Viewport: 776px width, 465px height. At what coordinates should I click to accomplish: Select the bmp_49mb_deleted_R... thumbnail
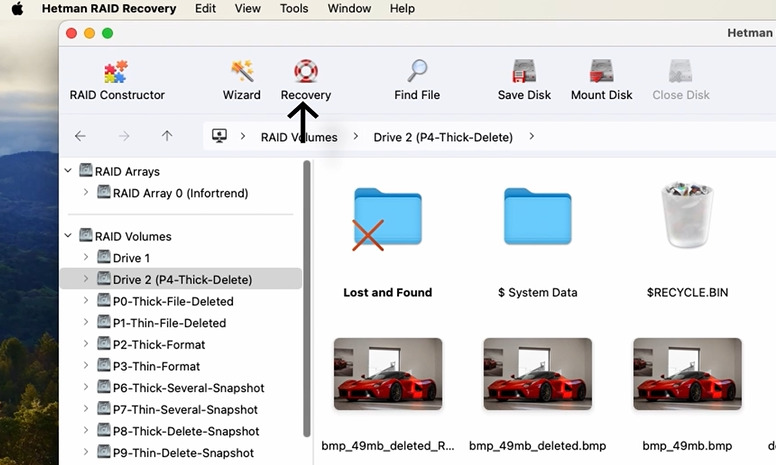pos(388,374)
